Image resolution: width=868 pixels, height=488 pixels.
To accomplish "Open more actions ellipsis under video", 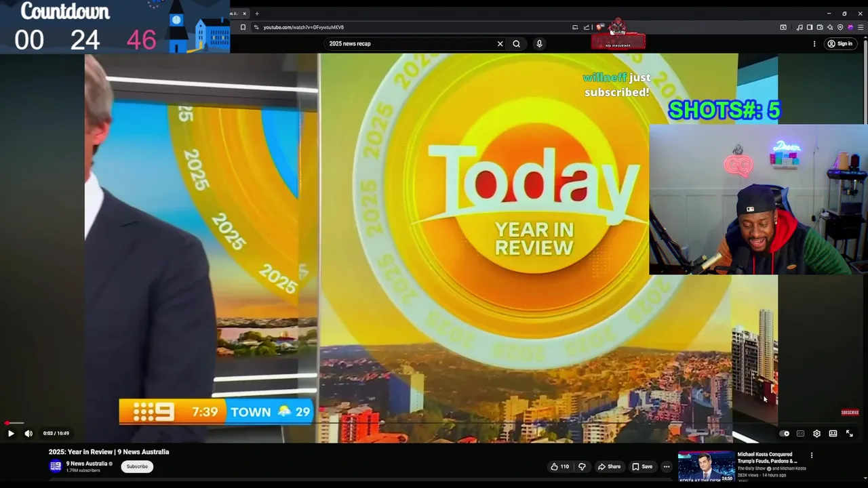I will (667, 466).
